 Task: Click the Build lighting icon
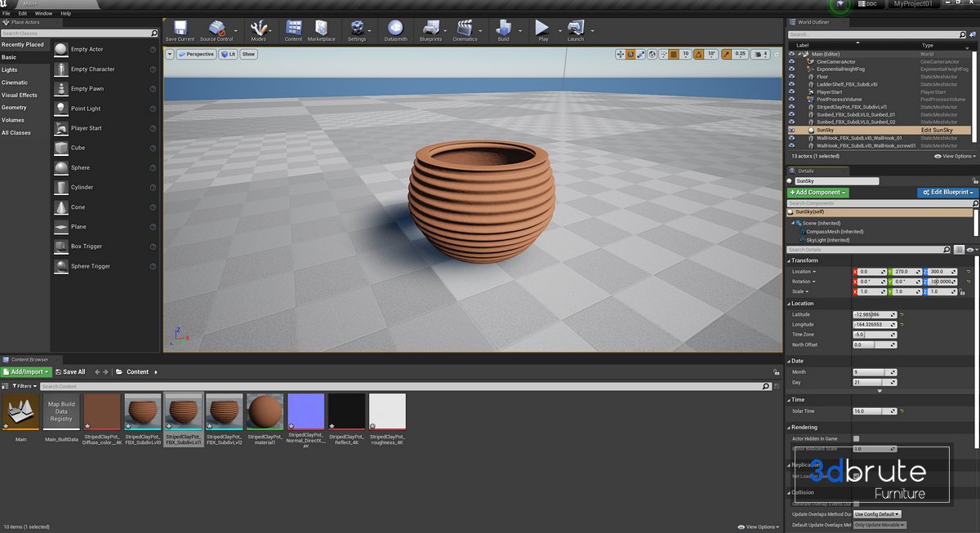pos(503,29)
